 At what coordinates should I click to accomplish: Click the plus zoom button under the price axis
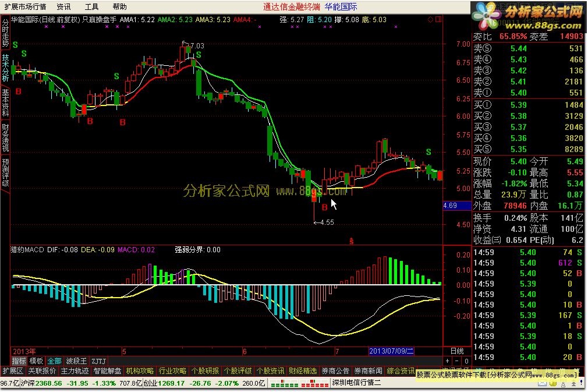pos(447,361)
